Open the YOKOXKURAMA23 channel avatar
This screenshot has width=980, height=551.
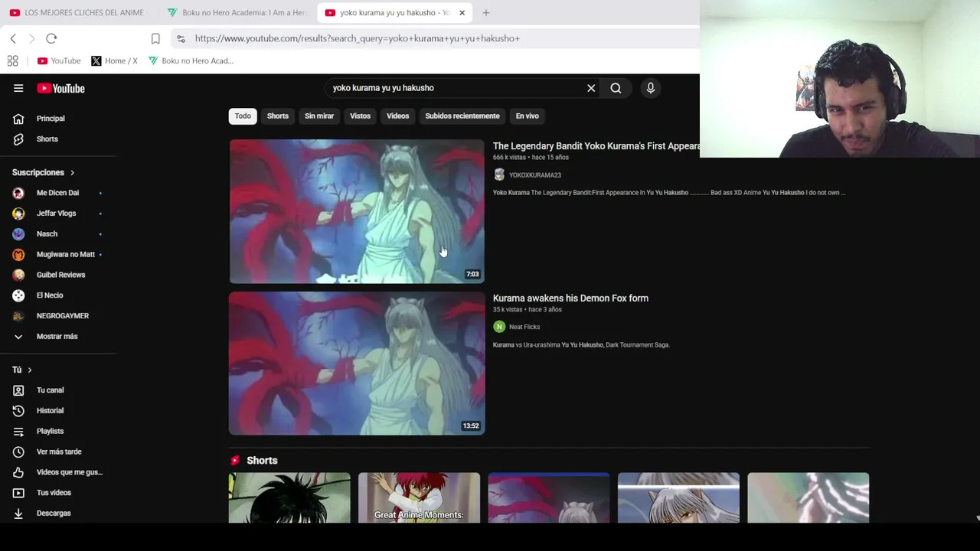[499, 175]
